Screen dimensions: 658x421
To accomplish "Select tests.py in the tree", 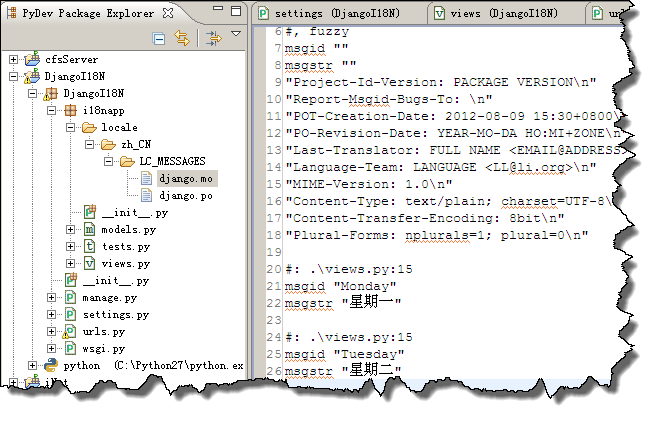I will (126, 247).
